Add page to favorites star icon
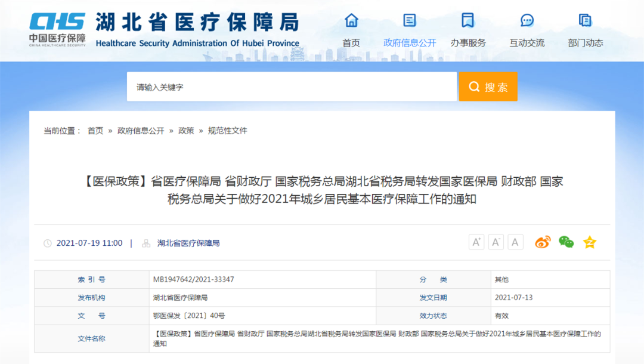 [590, 242]
